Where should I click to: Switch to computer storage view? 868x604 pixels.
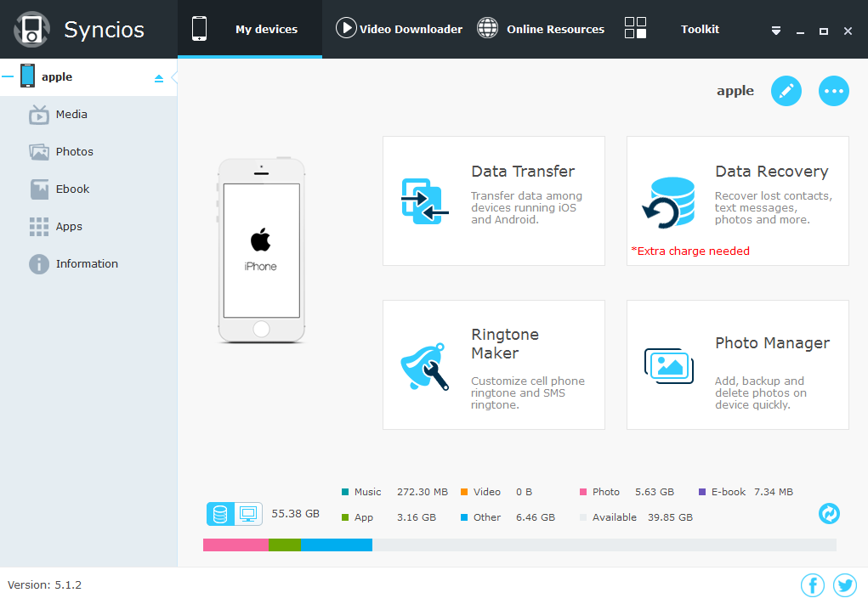(248, 514)
